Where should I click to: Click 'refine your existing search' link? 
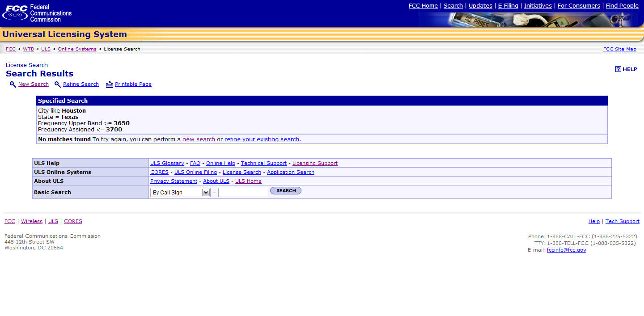pyautogui.click(x=262, y=139)
